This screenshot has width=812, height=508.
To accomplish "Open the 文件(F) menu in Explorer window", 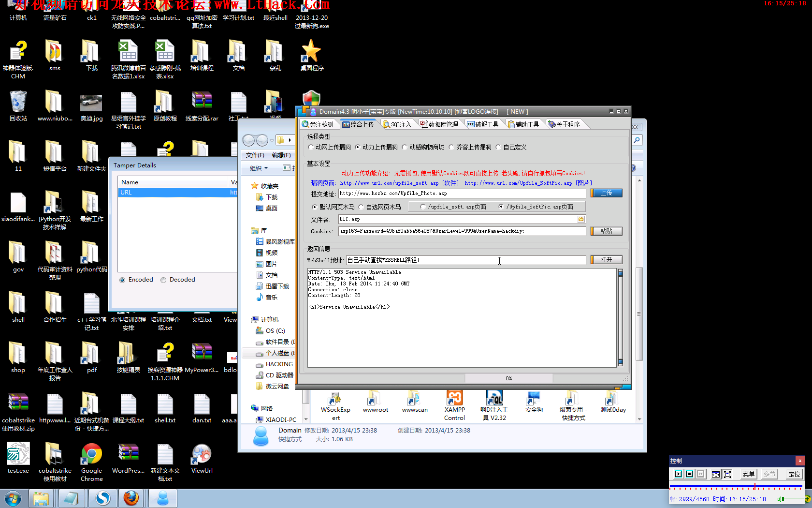I will [x=255, y=155].
